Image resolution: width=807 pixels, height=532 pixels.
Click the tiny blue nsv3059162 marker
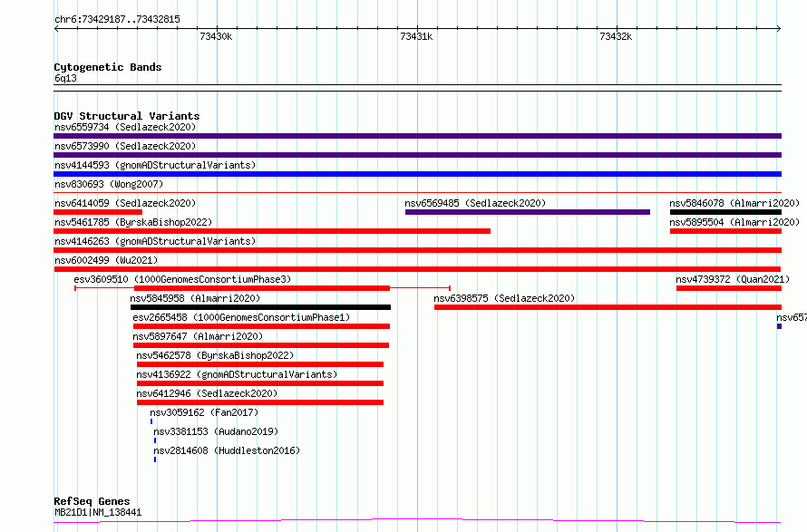pyautogui.click(x=151, y=421)
